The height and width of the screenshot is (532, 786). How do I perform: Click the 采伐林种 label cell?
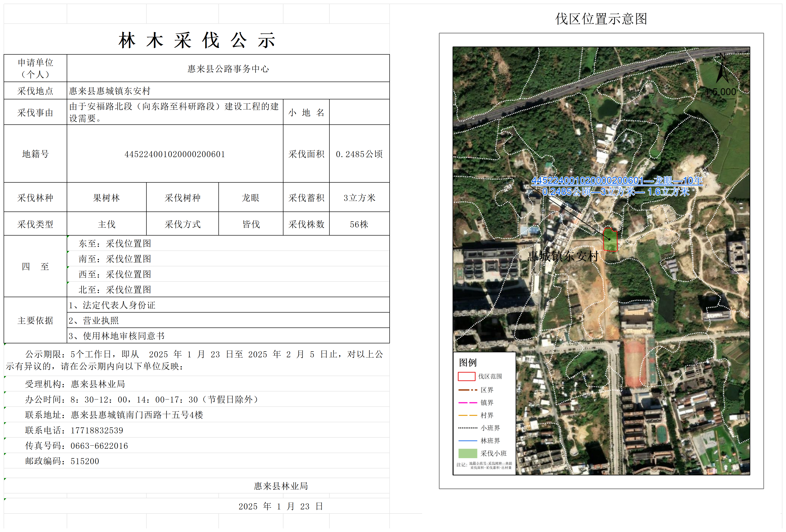[35, 197]
